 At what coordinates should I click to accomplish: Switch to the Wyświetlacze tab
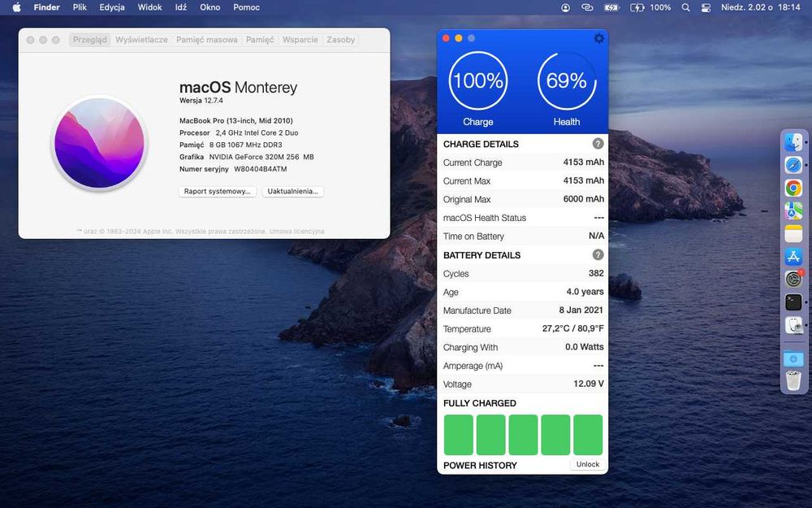tap(141, 39)
